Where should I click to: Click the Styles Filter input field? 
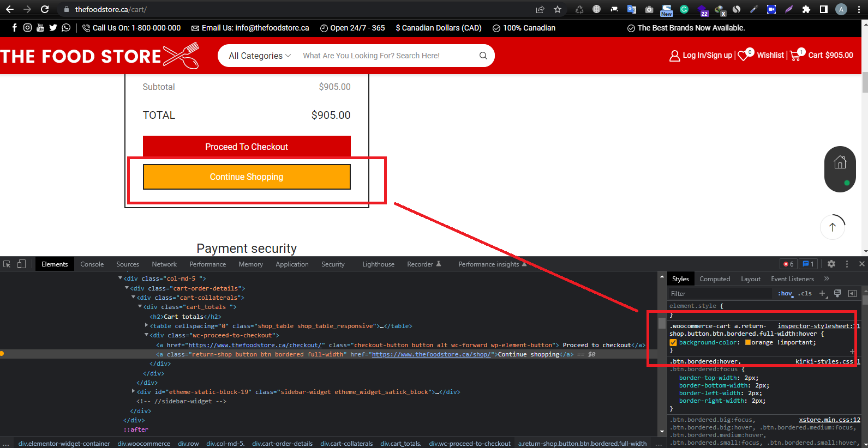(x=720, y=293)
